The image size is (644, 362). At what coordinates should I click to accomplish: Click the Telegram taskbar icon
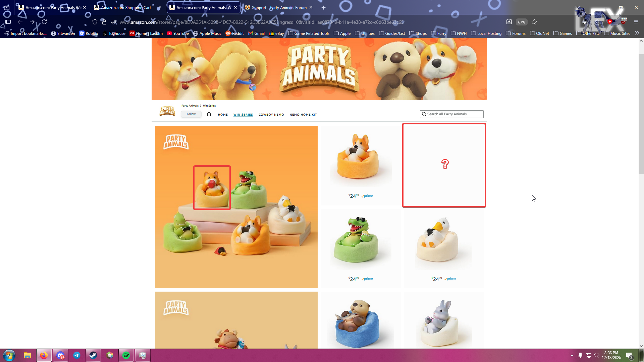[77, 355]
